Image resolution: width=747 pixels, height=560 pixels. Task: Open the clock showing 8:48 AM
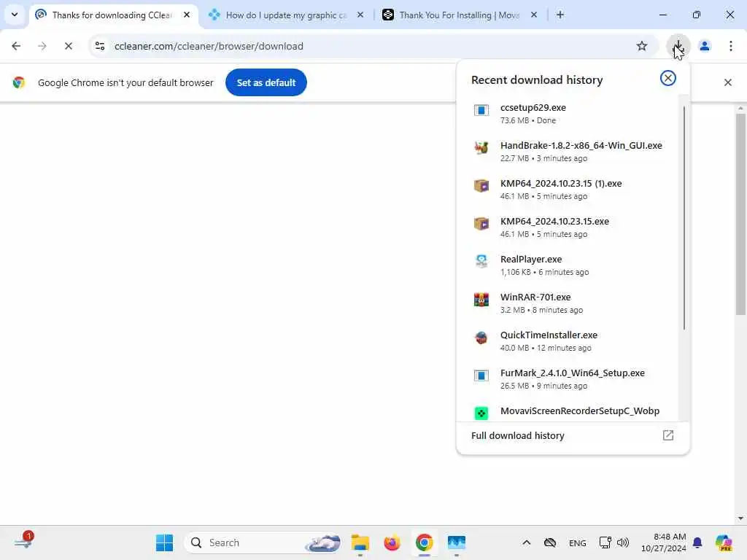(663, 542)
